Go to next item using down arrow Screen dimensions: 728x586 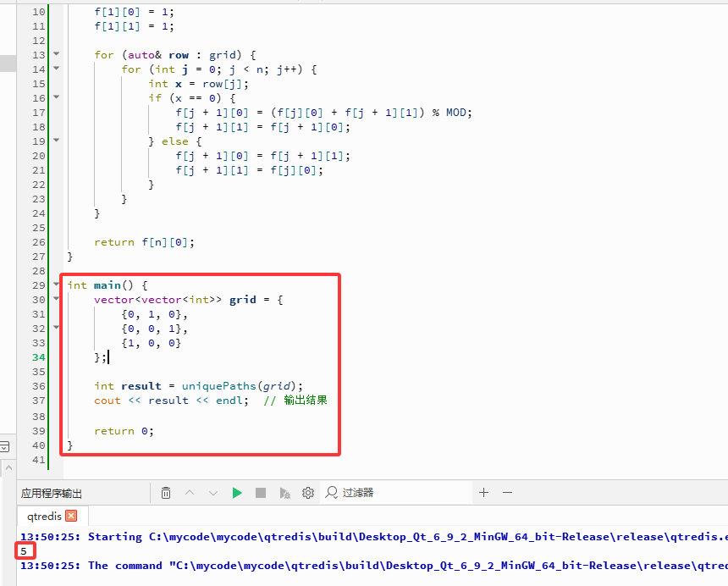point(213,492)
